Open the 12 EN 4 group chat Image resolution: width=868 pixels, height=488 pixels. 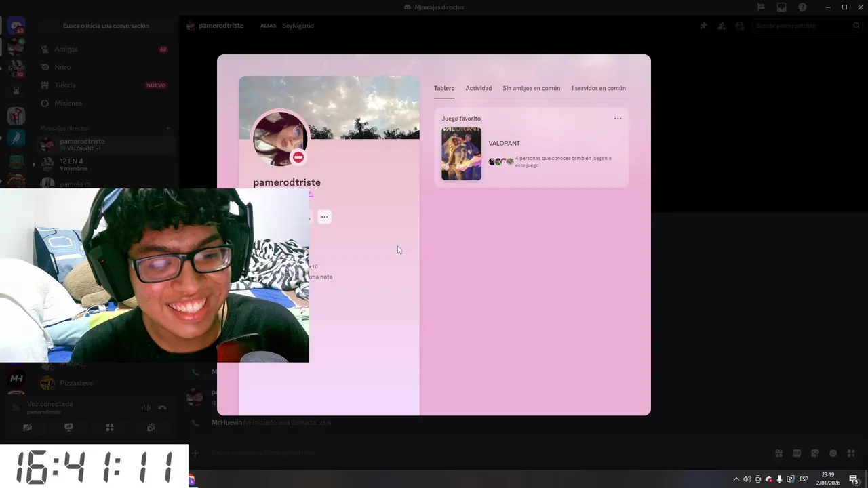pos(105,165)
